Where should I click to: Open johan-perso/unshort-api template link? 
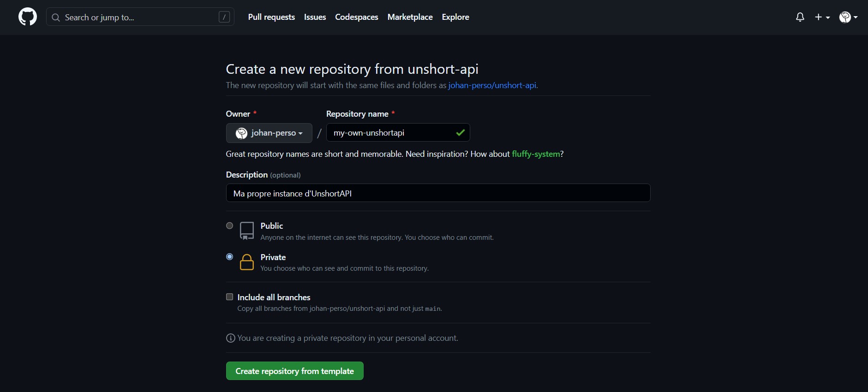[492, 85]
